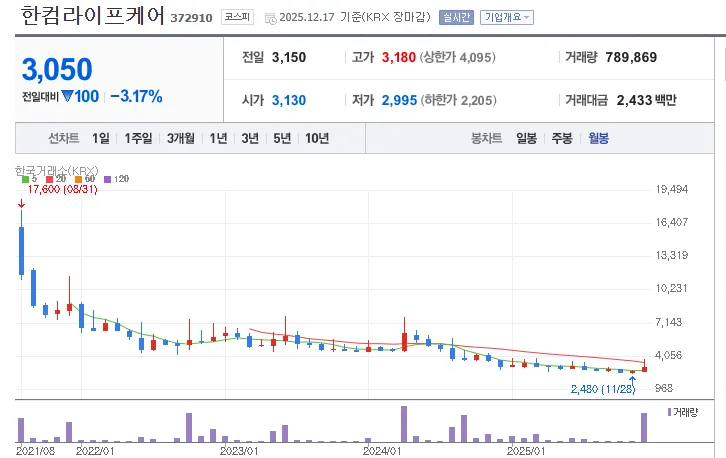Click the lower limit text 하한가 2,205

point(458,100)
